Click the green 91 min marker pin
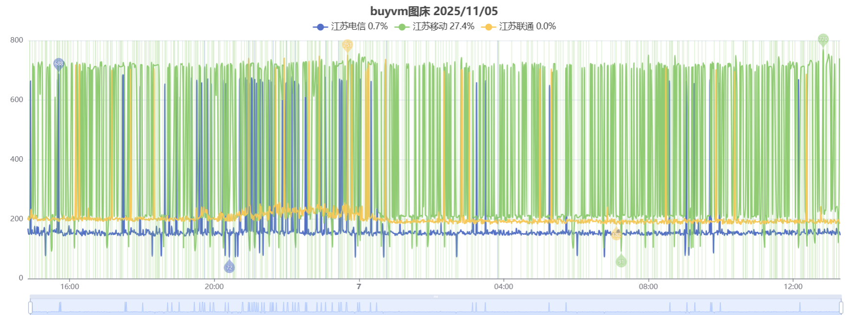The image size is (868, 315). [x=621, y=261]
